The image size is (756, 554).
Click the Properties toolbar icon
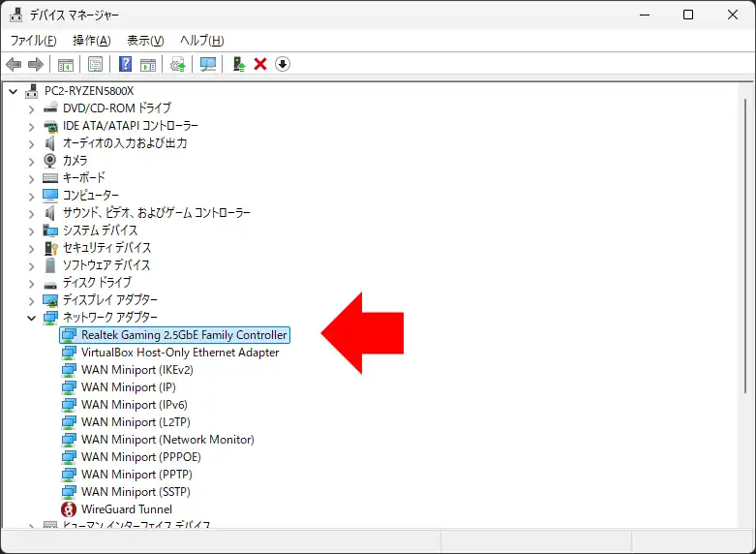[x=95, y=64]
